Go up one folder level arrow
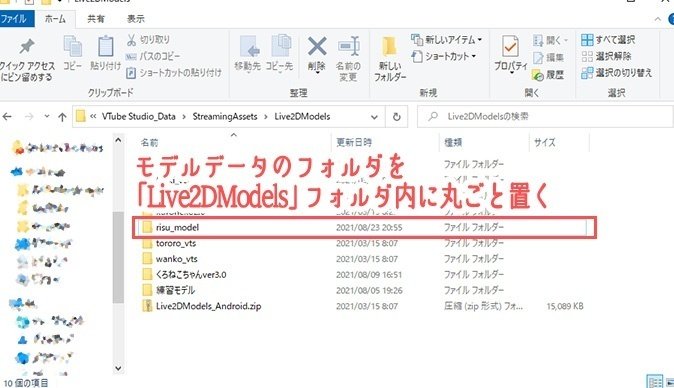The width and height of the screenshot is (674, 388). pos(62,117)
